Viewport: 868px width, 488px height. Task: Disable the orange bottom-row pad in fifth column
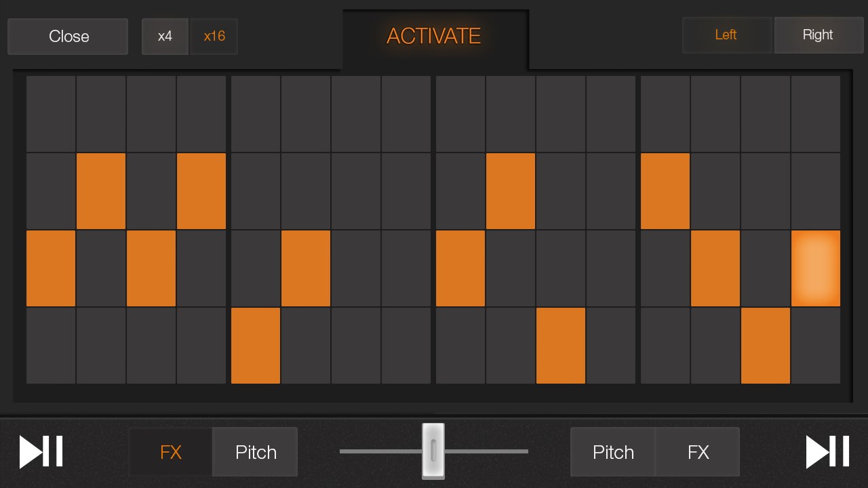pyautogui.click(x=256, y=346)
